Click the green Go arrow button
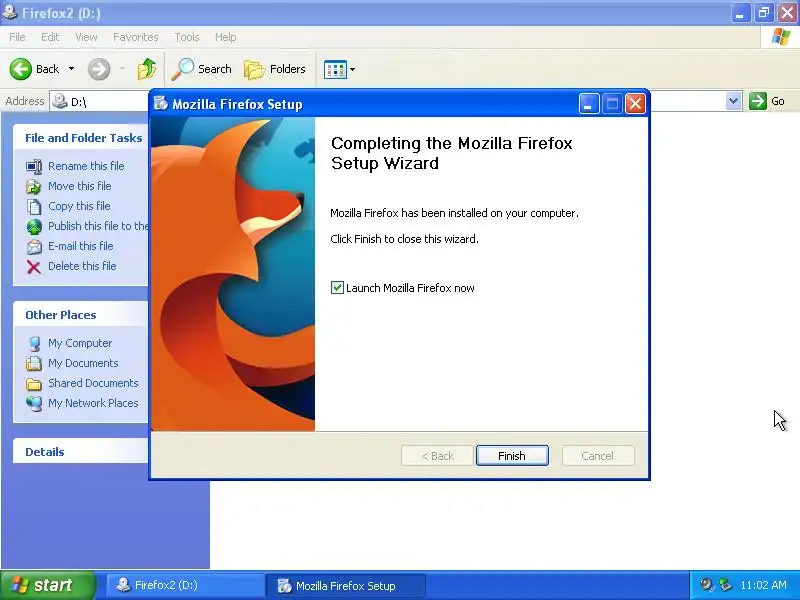Screen dimensions: 800x600 (758, 101)
